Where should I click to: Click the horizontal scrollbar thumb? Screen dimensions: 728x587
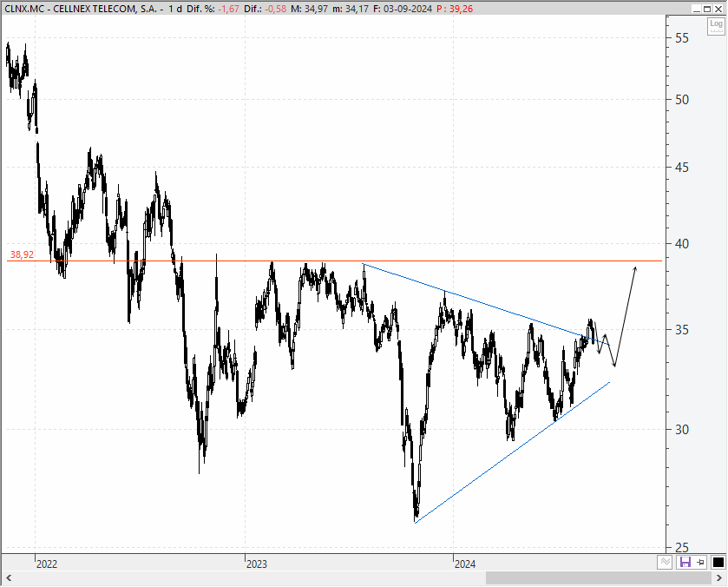[599, 578]
